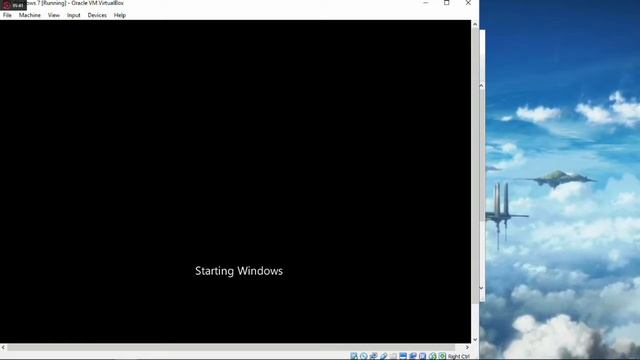Open the Machine menu
This screenshot has height=360, width=640.
pyautogui.click(x=30, y=15)
